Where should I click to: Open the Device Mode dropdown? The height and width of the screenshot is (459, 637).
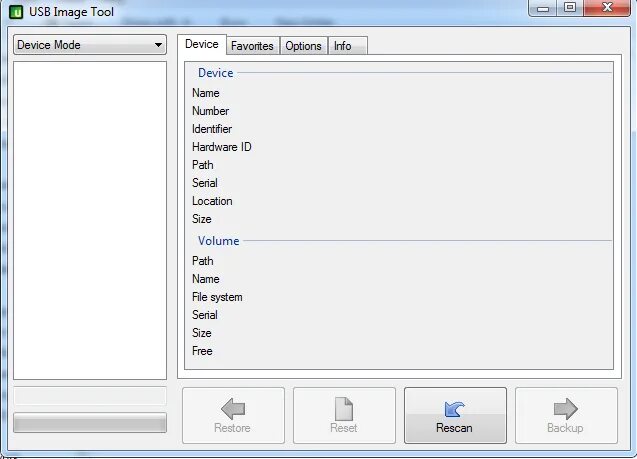pyautogui.click(x=90, y=45)
